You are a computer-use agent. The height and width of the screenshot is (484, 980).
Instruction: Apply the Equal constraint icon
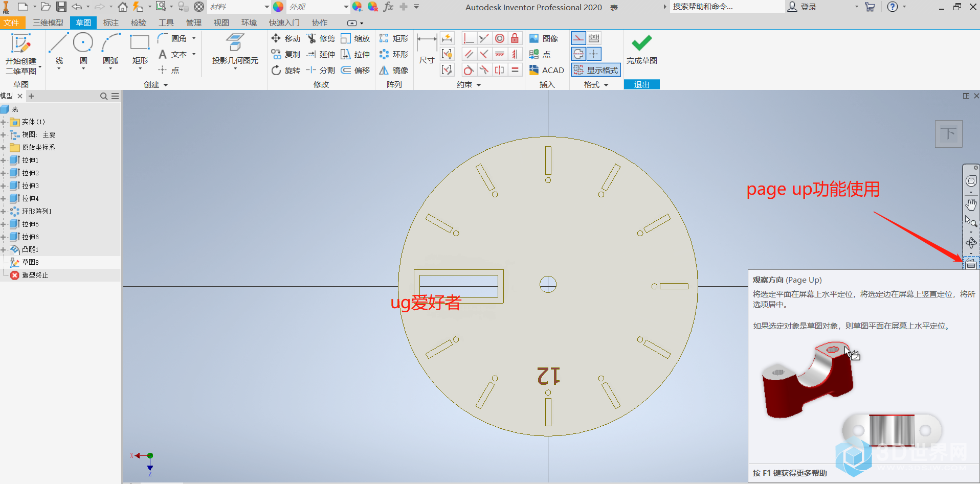pyautogui.click(x=515, y=70)
